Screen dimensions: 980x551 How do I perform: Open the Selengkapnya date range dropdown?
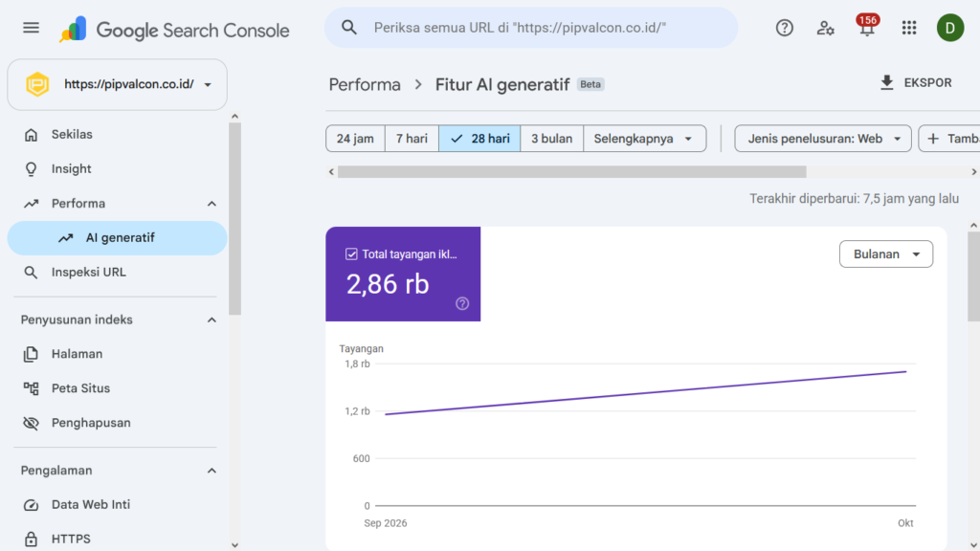pos(644,139)
